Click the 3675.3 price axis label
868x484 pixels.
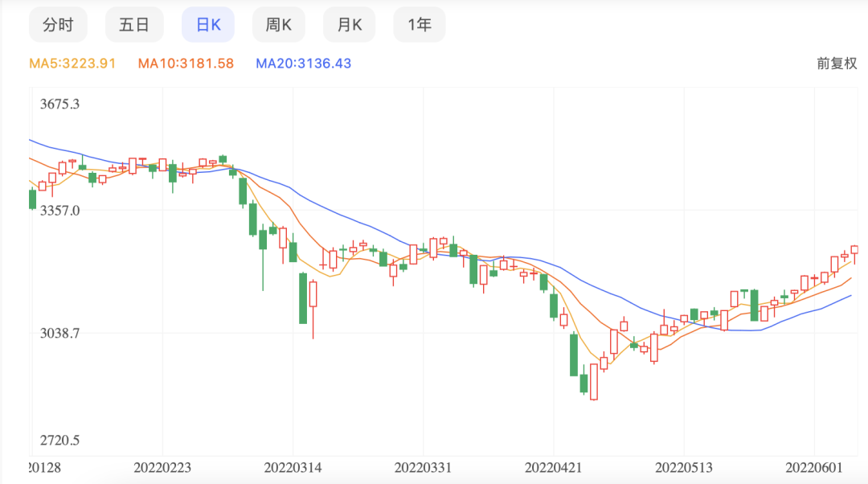pos(59,104)
